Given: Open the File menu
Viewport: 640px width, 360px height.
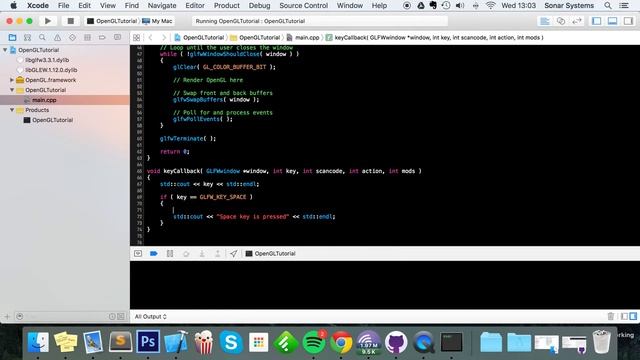Looking at the screenshot, I should click(63, 6).
